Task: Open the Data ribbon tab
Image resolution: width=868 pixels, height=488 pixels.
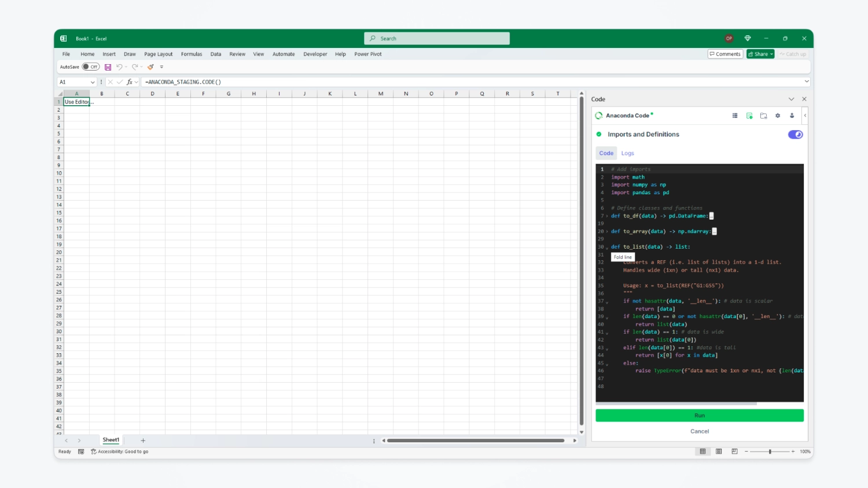Action: click(x=216, y=54)
